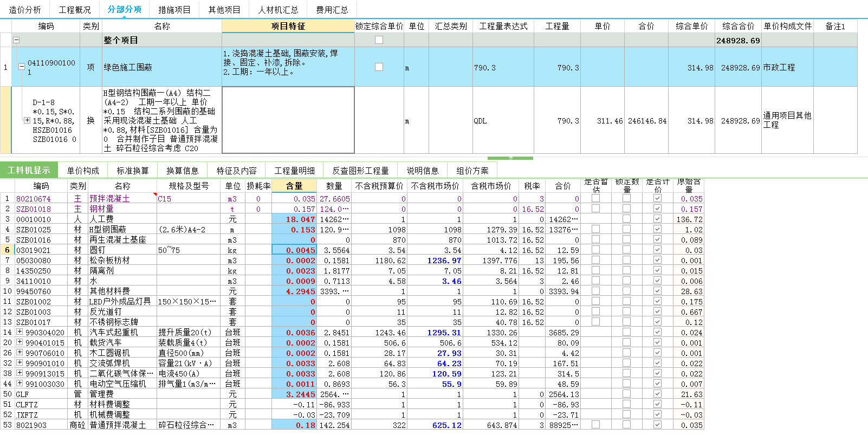Click the 工程量表达式 column header
Image resolution: width=868 pixels, height=435 pixels.
tap(503, 26)
